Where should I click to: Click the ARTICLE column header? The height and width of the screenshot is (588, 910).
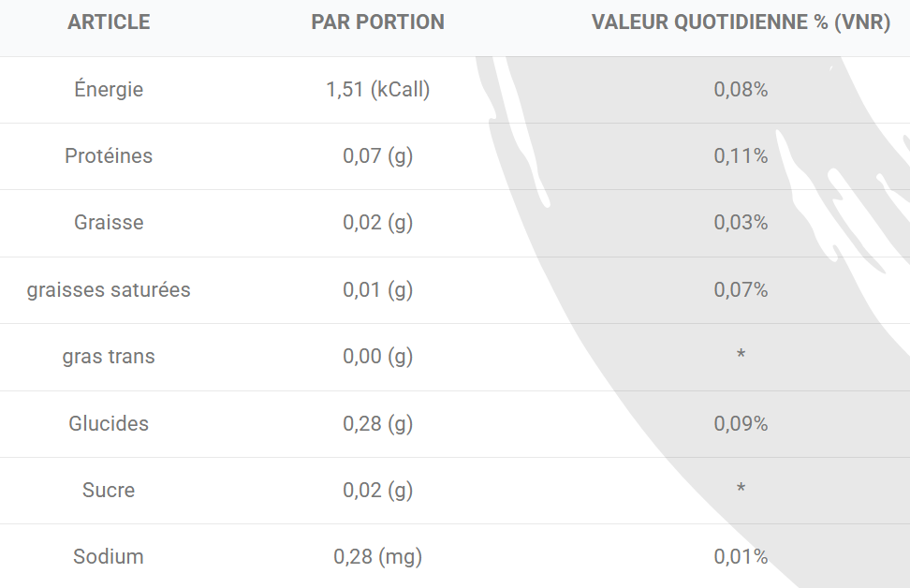pos(109,22)
